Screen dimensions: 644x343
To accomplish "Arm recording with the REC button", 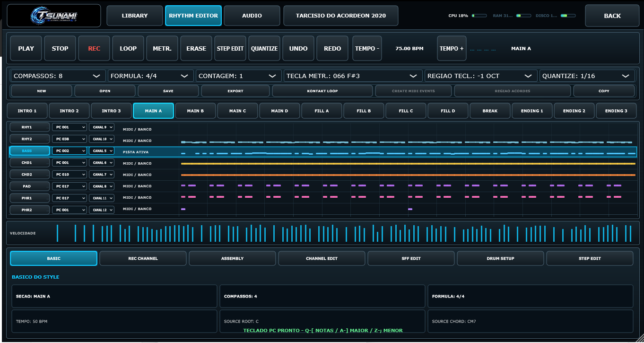I will click(94, 48).
